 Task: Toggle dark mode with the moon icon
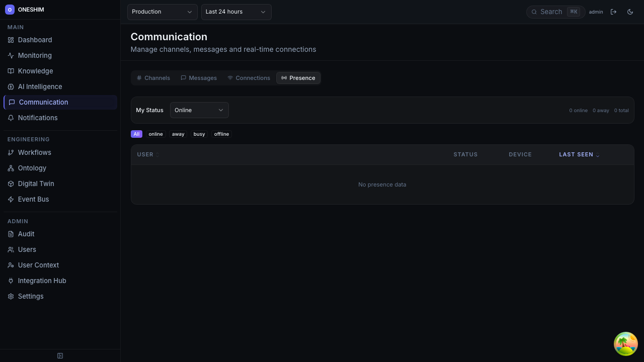point(630,12)
